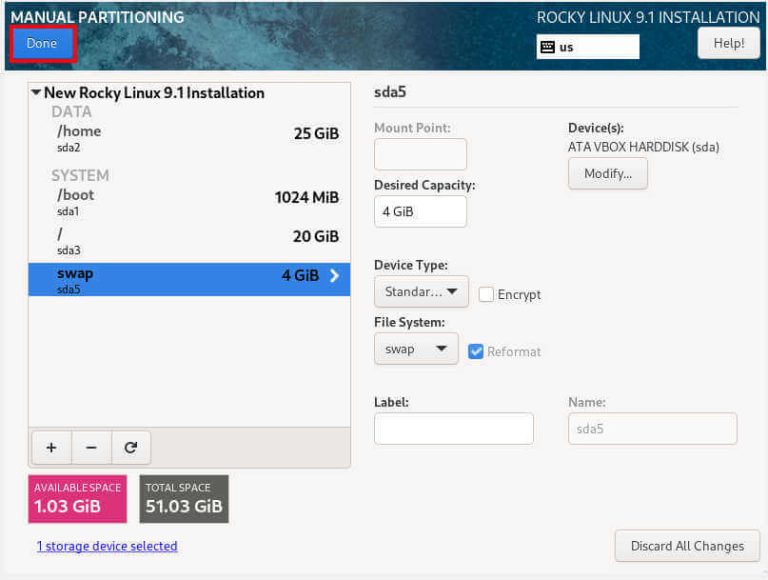Screen dimensions: 768x580
Task: Click the Help! button
Action: pyautogui.click(x=728, y=43)
